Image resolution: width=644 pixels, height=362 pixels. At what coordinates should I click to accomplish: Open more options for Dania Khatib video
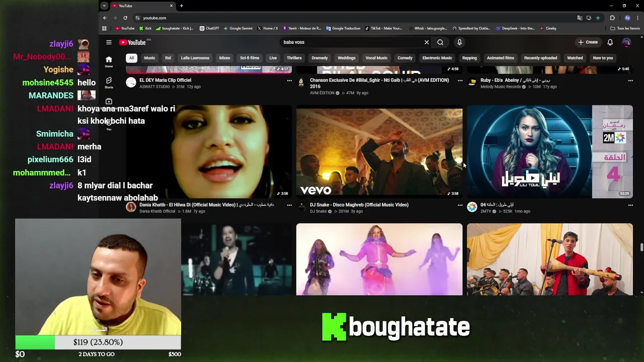[289, 205]
